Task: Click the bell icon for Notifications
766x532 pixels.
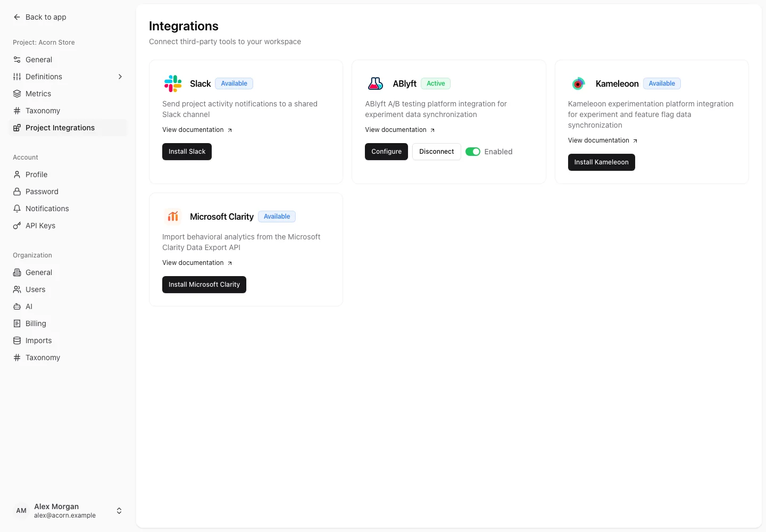Action: (17, 209)
